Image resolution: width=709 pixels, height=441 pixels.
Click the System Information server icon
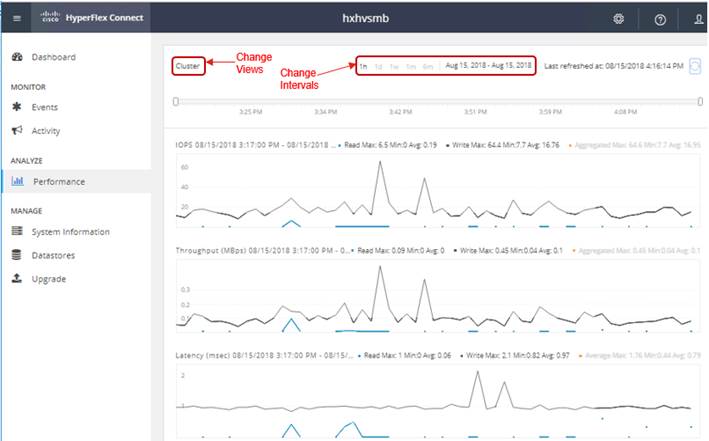tap(17, 231)
